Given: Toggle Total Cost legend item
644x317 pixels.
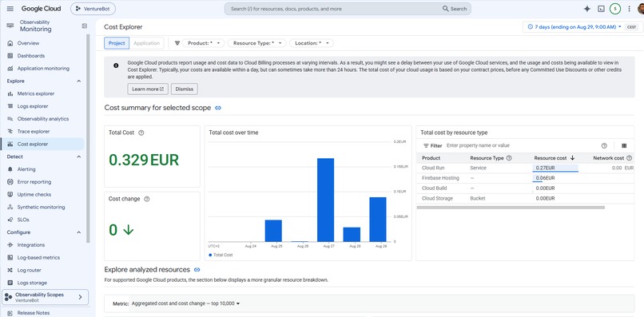Looking at the screenshot, I should [x=221, y=255].
